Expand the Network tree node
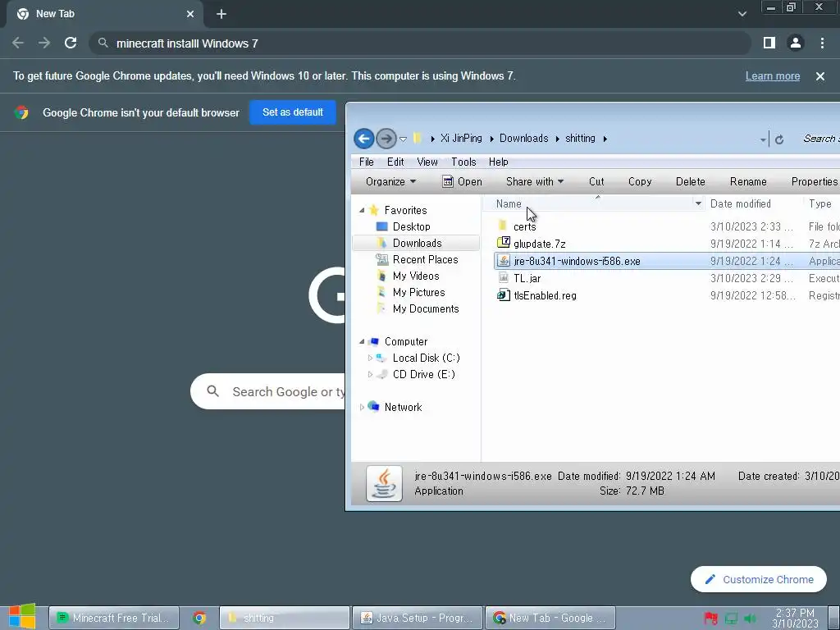Screen dimensions: 840x630 [x=362, y=407]
